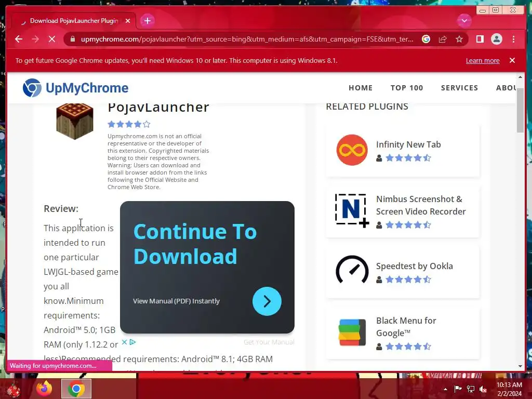Dismiss the Windows update warning bar
532x399 pixels.
tap(512, 60)
